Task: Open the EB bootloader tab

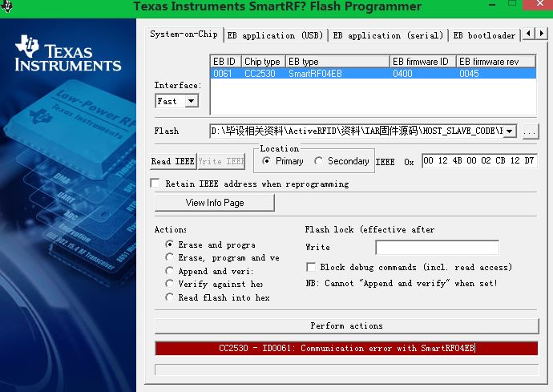Action: click(484, 35)
